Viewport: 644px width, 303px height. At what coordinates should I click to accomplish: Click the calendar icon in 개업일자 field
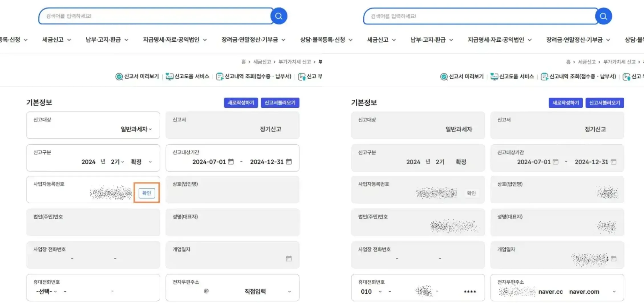[289, 259]
